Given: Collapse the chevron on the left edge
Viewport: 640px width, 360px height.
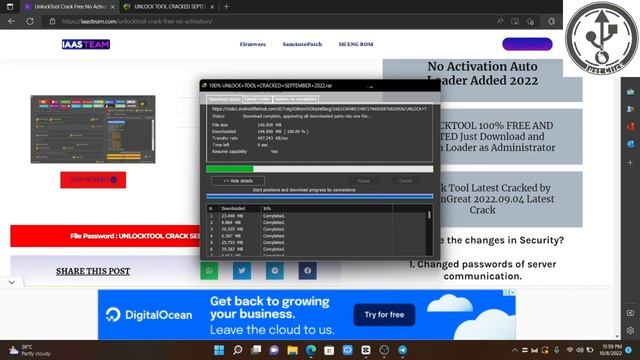Looking at the screenshot, I should pyautogui.click(x=12, y=282).
